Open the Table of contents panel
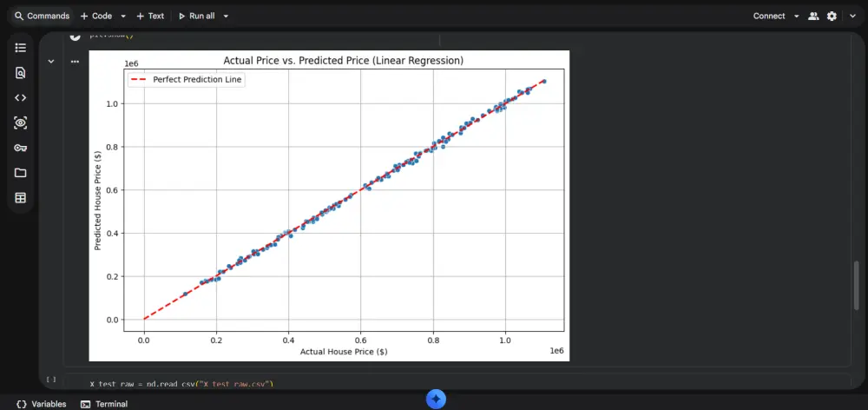The image size is (868, 410). pos(21,48)
